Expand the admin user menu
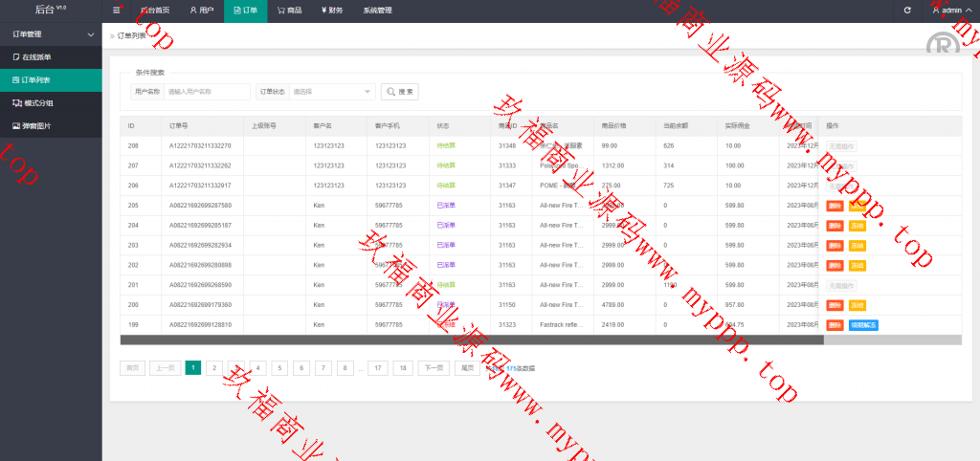 [x=950, y=11]
